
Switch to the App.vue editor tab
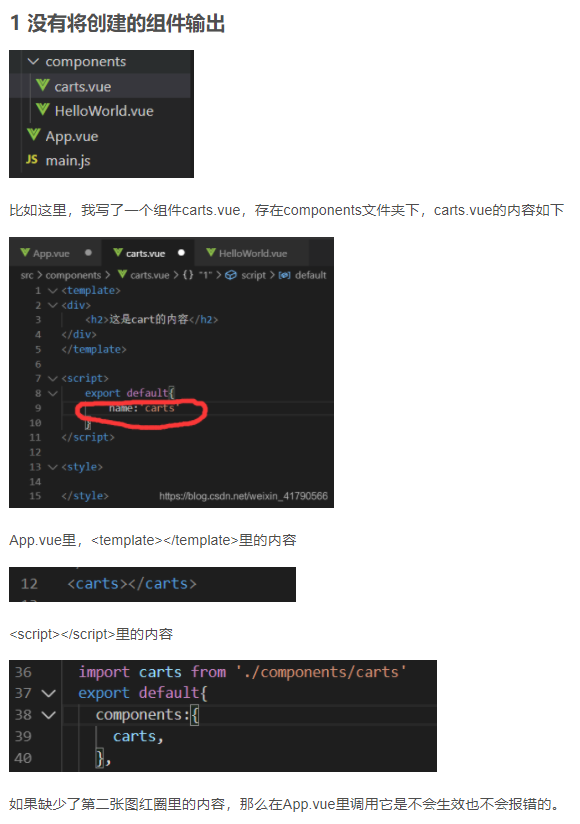(56, 253)
